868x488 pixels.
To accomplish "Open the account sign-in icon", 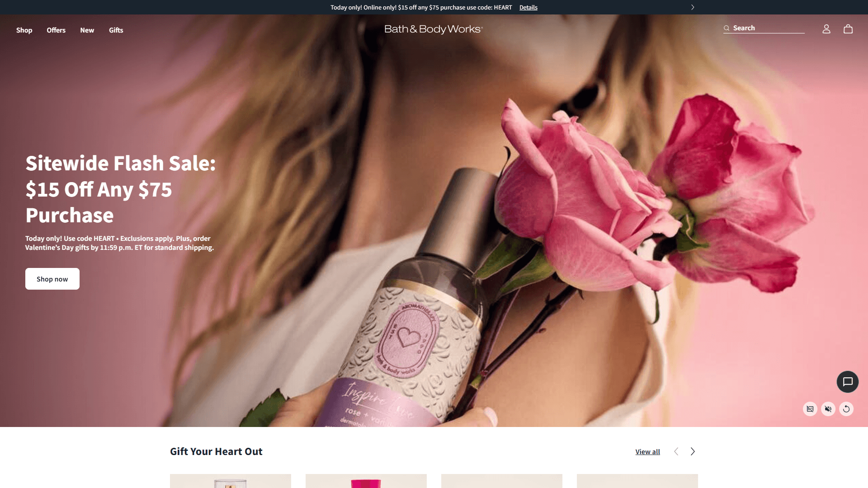I will [x=826, y=29].
